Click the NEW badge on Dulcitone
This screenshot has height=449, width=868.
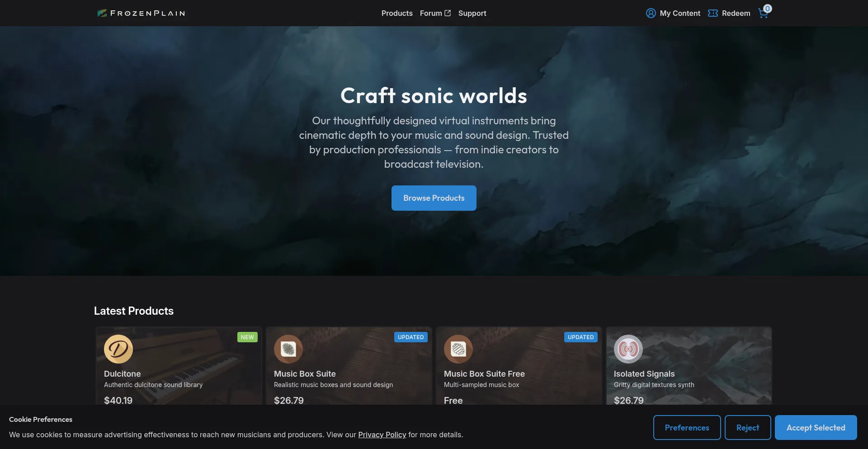247,337
